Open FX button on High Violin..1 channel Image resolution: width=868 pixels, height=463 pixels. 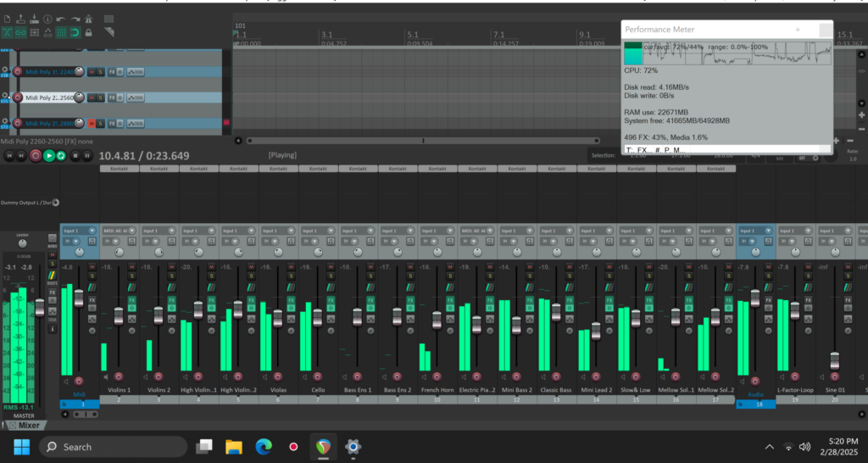(211, 299)
